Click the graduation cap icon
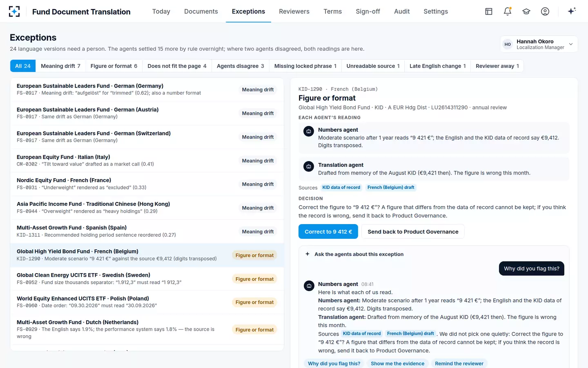Image resolution: width=588 pixels, height=368 pixels. tap(526, 11)
